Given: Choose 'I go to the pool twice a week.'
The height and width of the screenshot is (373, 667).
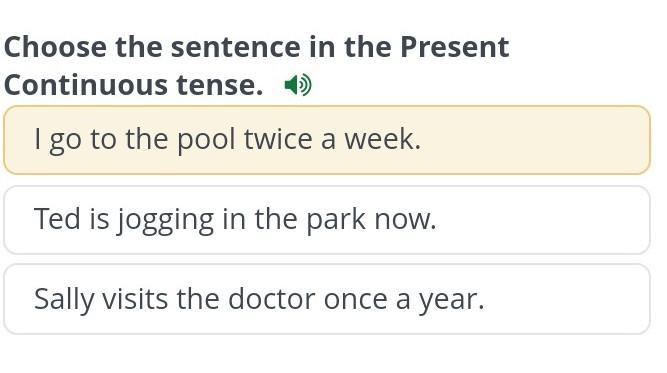Looking at the screenshot, I should coord(327,140).
